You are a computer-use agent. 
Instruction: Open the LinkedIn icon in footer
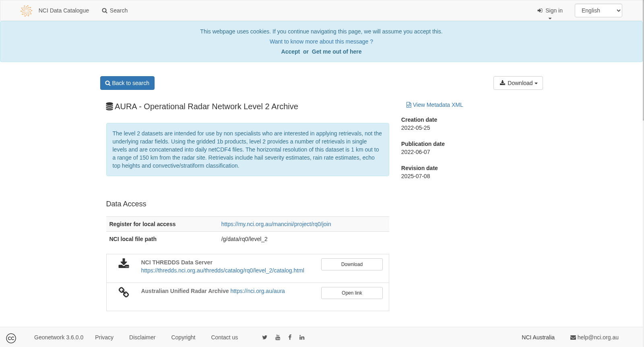pyautogui.click(x=302, y=337)
